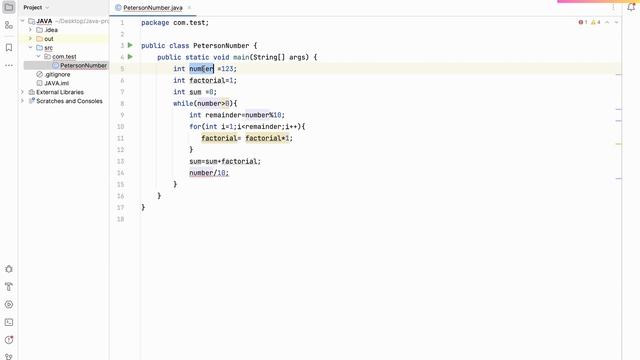
Task: Click highlighted 'number' variable on line 5
Action: 201,69
